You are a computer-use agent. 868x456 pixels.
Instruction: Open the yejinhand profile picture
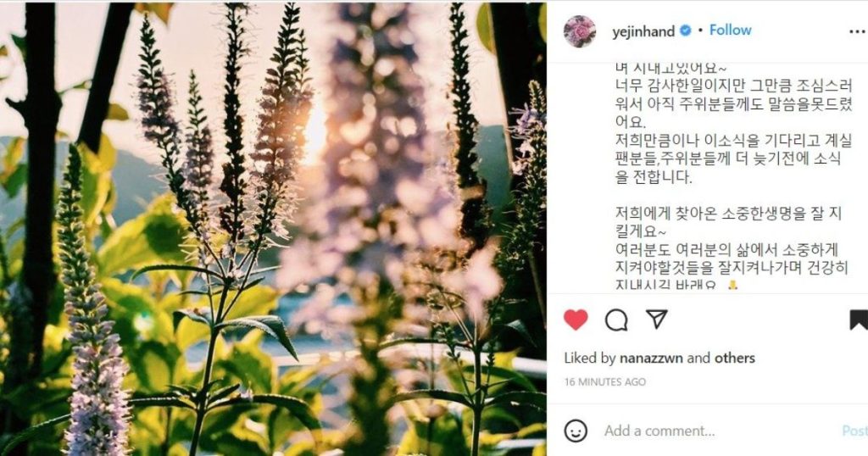580,31
